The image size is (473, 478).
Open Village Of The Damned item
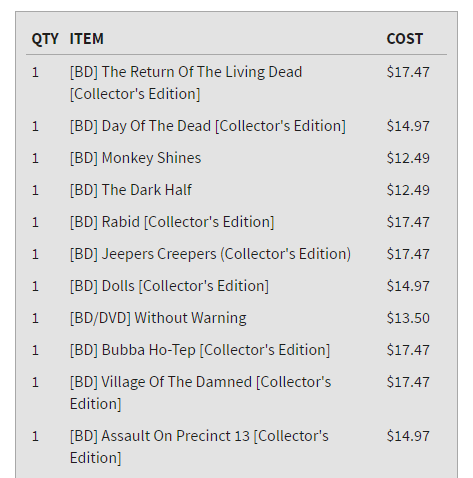(200, 393)
